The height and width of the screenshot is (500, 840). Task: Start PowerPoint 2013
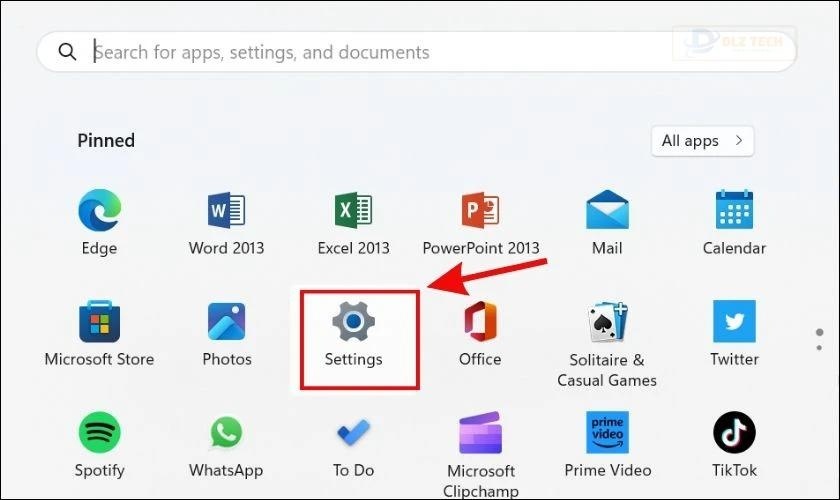(480, 211)
